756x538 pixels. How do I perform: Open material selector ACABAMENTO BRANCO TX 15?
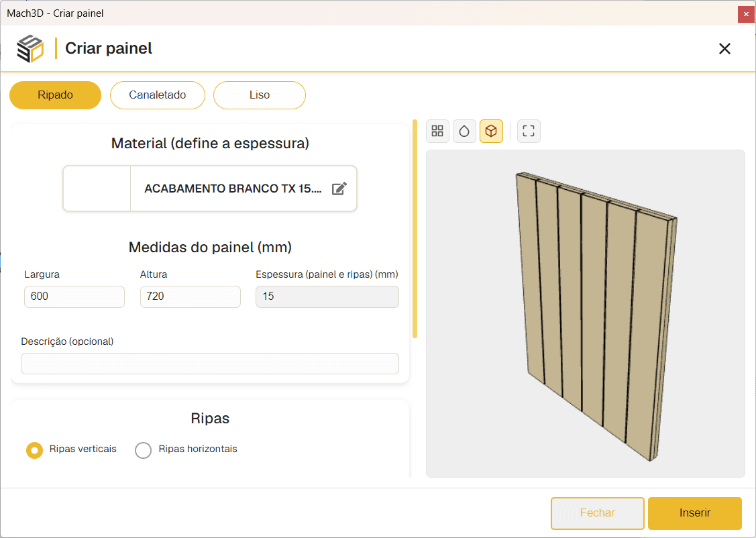click(x=210, y=189)
